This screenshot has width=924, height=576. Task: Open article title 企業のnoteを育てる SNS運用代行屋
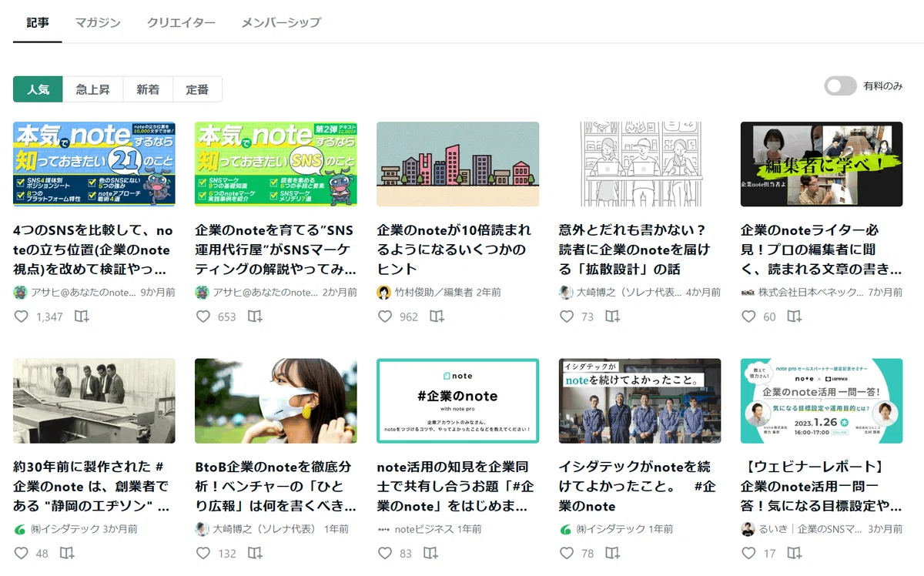276,249
